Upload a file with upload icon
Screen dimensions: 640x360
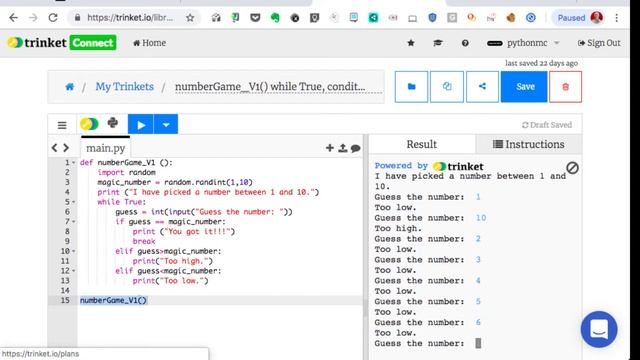point(342,148)
